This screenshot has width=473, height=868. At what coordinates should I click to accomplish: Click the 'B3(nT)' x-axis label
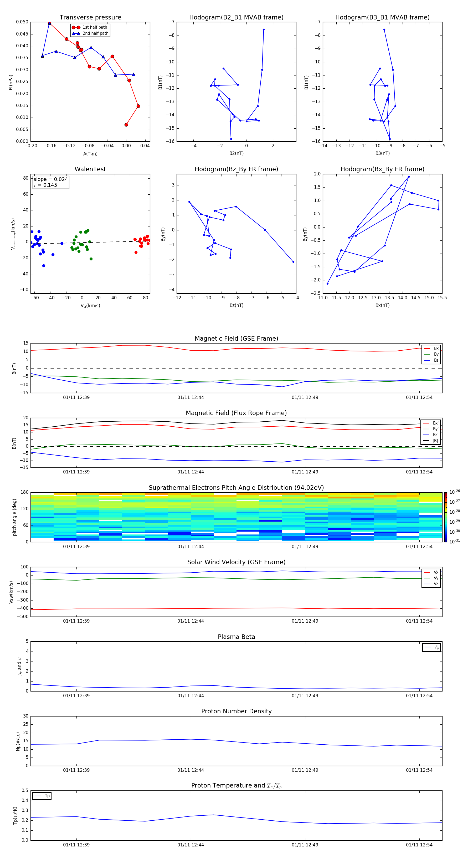382,153
